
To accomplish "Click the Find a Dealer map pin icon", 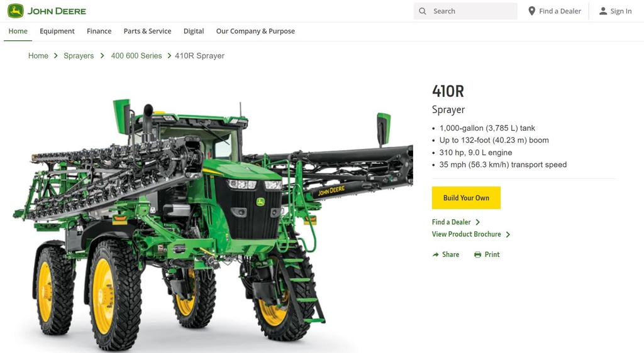I will click(x=531, y=11).
